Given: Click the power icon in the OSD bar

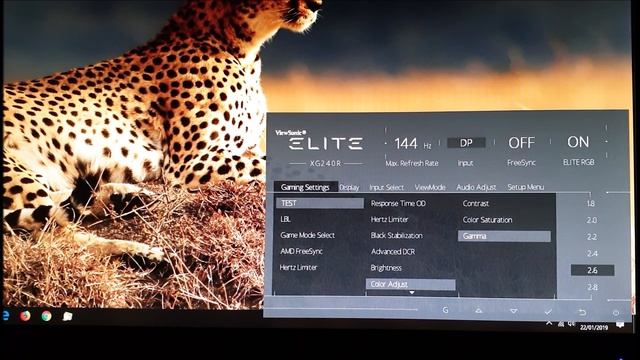Looking at the screenshot, I should pos(616,313).
